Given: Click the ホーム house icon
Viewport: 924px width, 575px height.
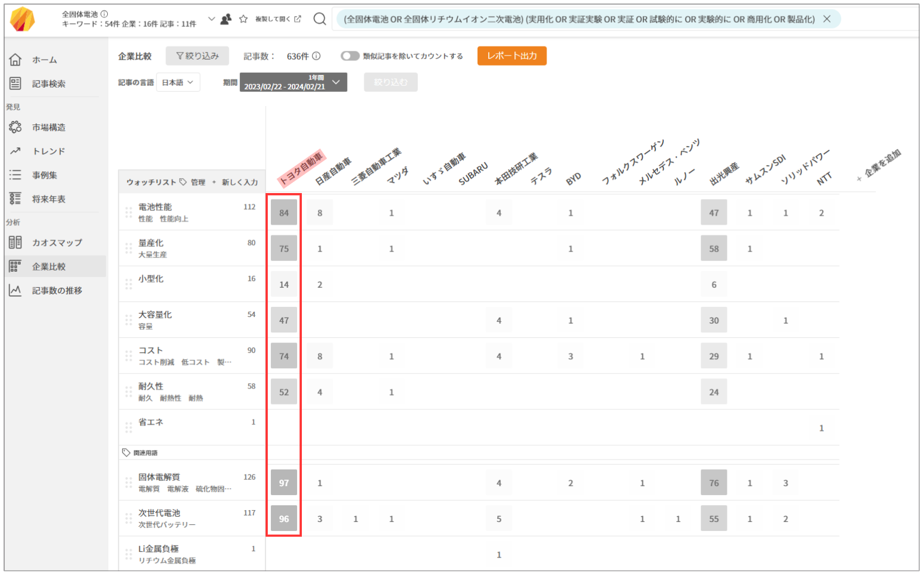Looking at the screenshot, I should coord(15,60).
